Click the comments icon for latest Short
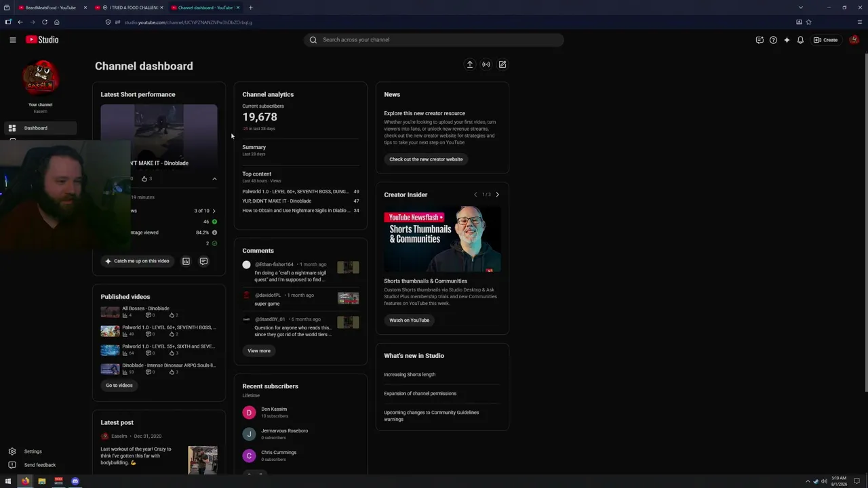 coord(203,261)
